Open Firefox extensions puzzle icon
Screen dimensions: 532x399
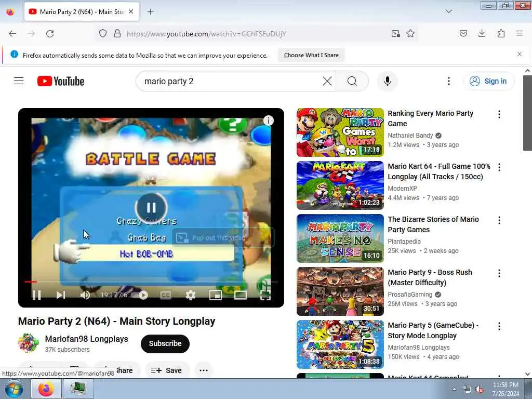(x=501, y=33)
